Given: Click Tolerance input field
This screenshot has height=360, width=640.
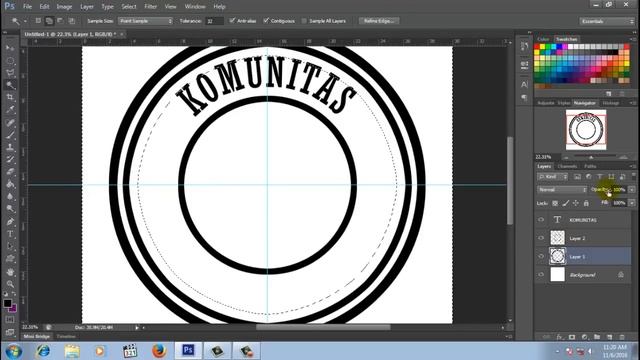Looking at the screenshot, I should 214,21.
